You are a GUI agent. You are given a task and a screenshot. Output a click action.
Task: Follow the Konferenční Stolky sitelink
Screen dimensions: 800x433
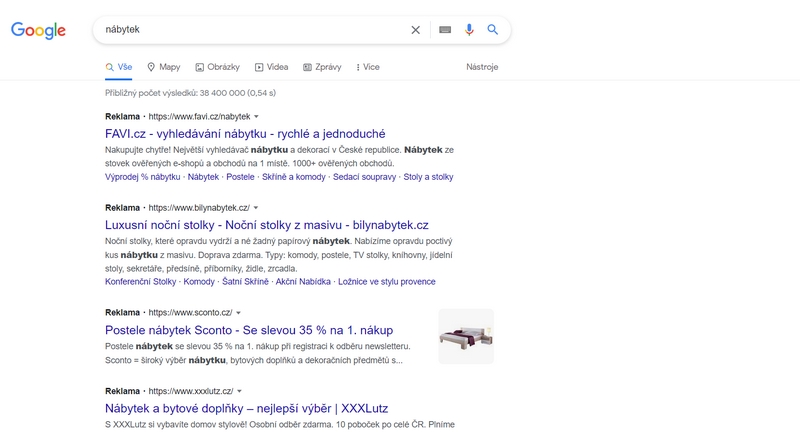click(140, 282)
